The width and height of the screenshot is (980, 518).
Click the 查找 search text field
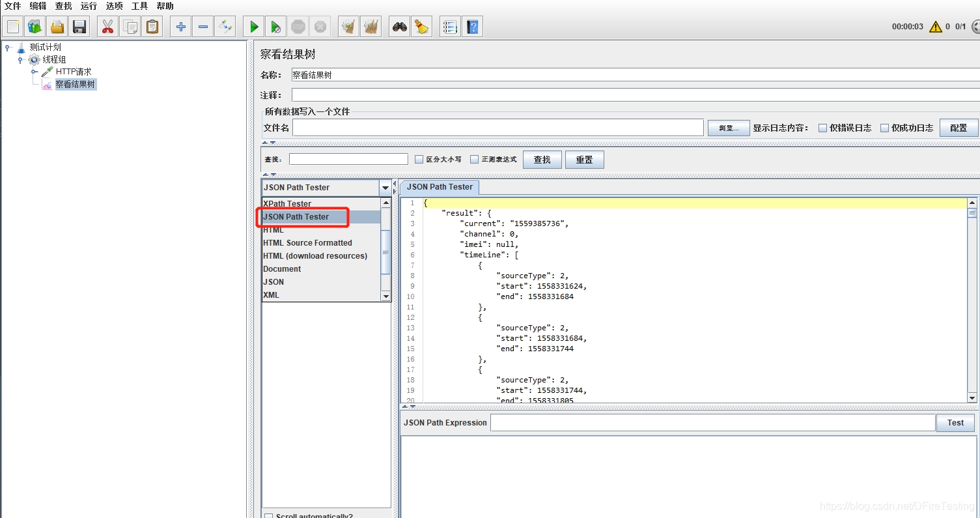click(x=348, y=159)
